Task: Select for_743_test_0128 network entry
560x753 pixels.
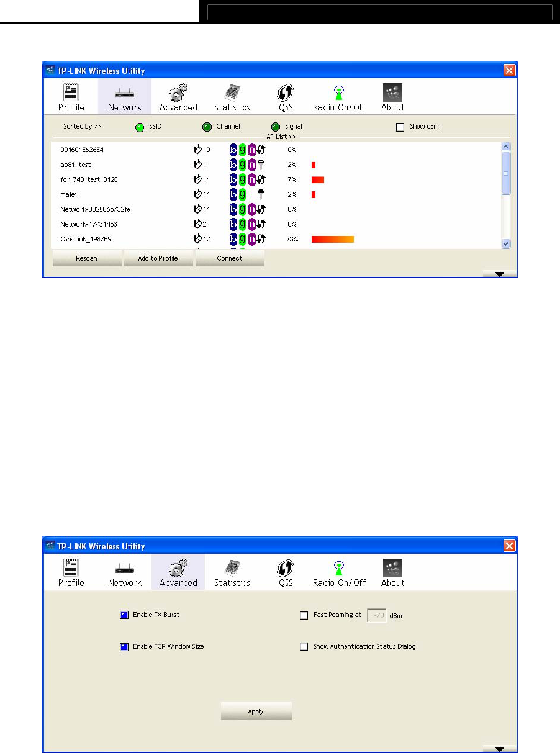Action: [89, 179]
